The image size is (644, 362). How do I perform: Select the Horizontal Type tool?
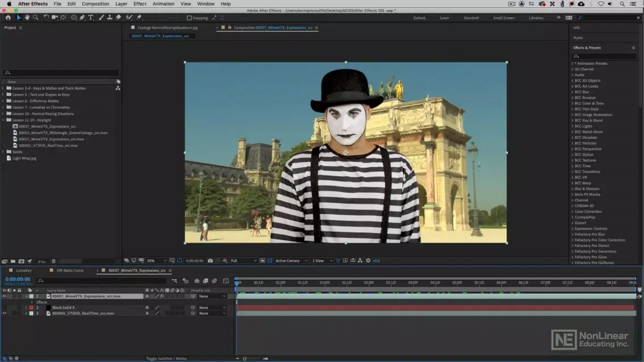click(x=91, y=18)
